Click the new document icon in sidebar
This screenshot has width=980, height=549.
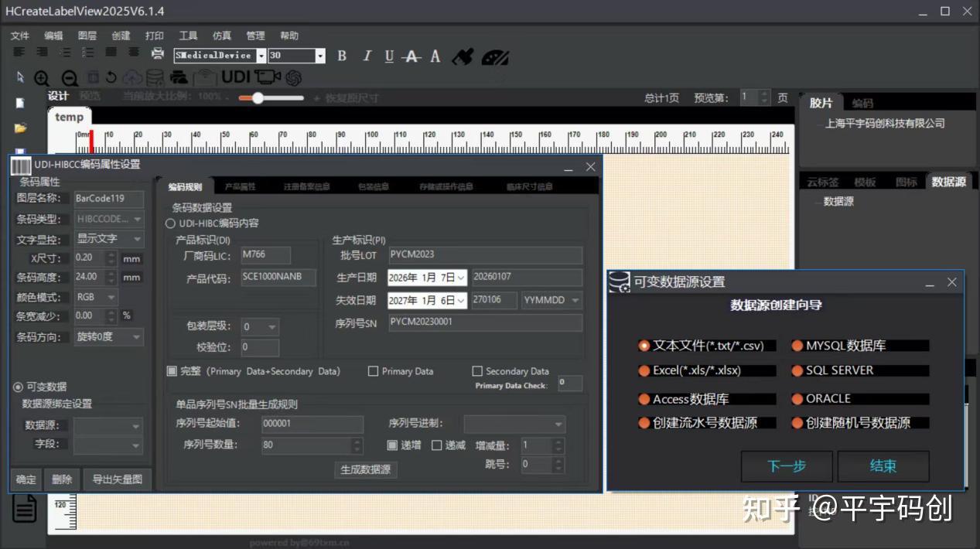click(20, 103)
